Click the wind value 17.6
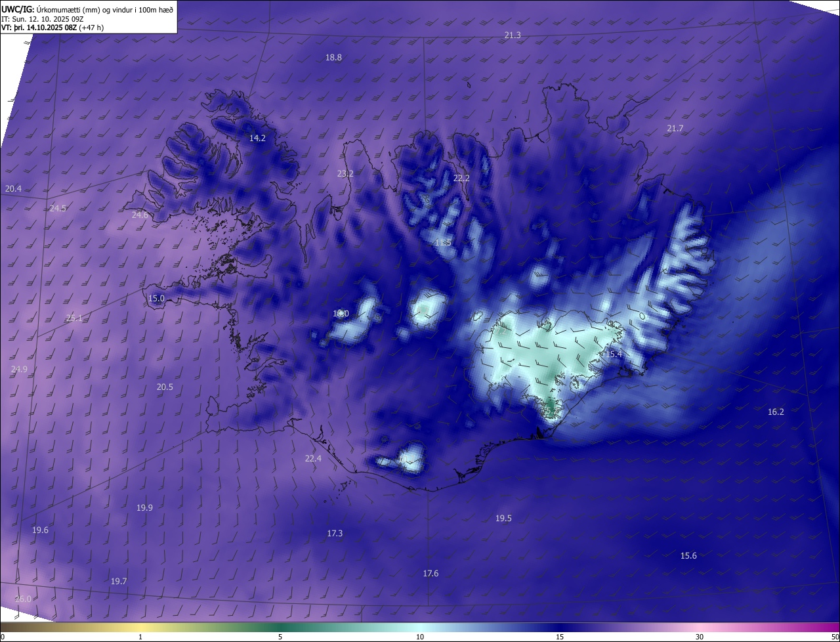Image resolution: width=840 pixels, height=642 pixels. pyautogui.click(x=430, y=573)
